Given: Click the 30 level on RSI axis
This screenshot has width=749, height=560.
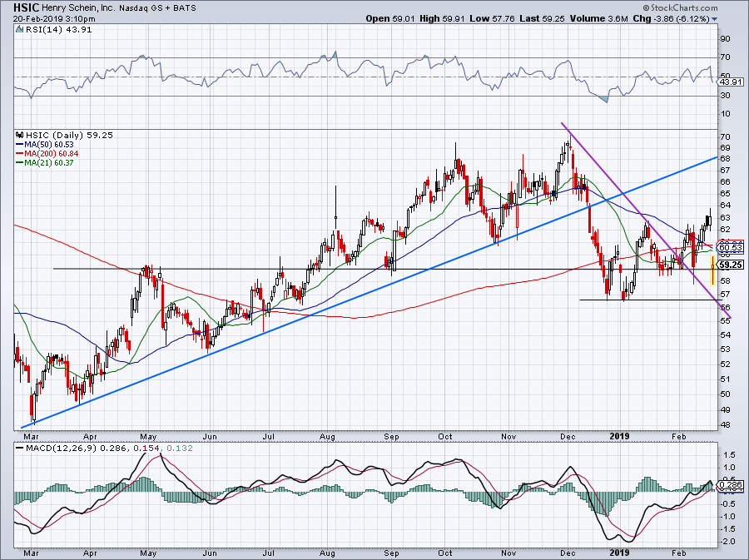Looking at the screenshot, I should click(725, 96).
